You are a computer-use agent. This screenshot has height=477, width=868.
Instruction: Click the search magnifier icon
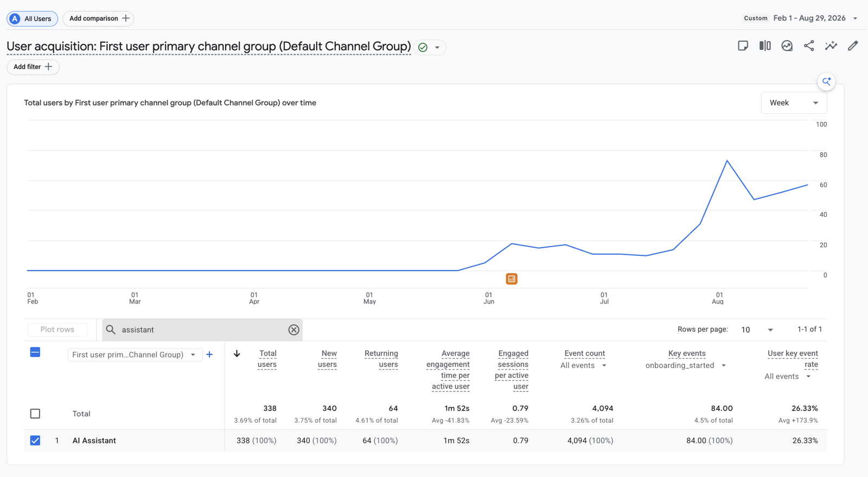pos(111,330)
